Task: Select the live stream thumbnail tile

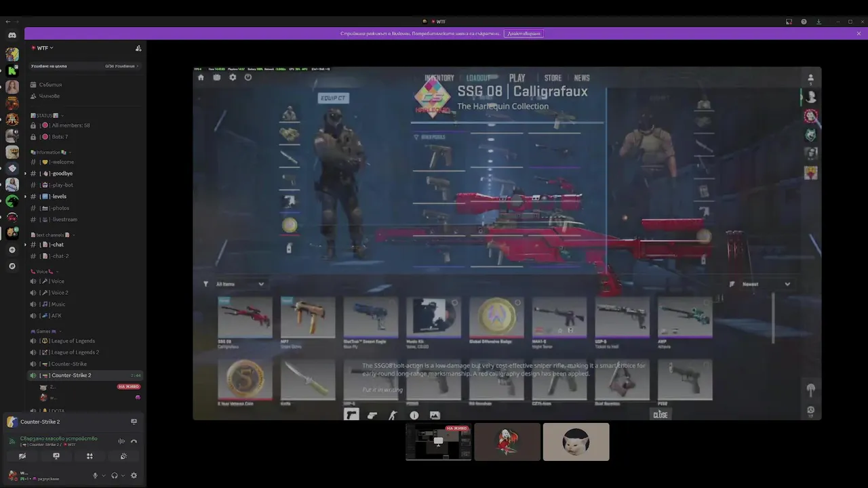Action: coord(439,442)
